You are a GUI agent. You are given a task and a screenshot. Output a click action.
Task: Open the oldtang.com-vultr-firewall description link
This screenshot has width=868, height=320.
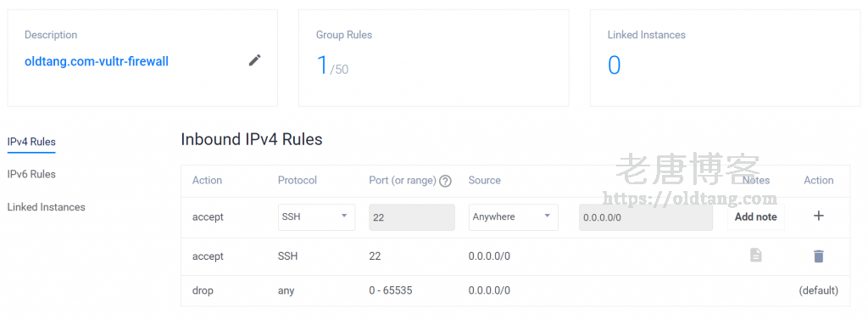point(97,62)
